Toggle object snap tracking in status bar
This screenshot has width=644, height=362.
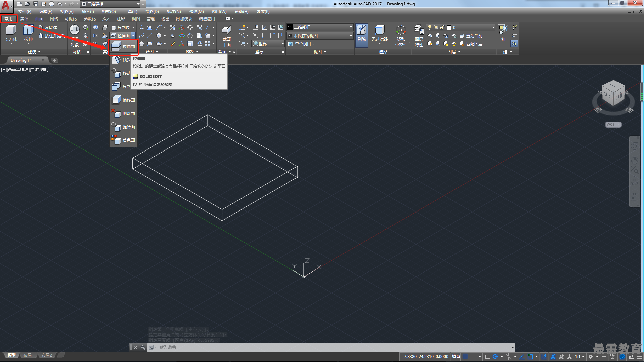(522, 357)
